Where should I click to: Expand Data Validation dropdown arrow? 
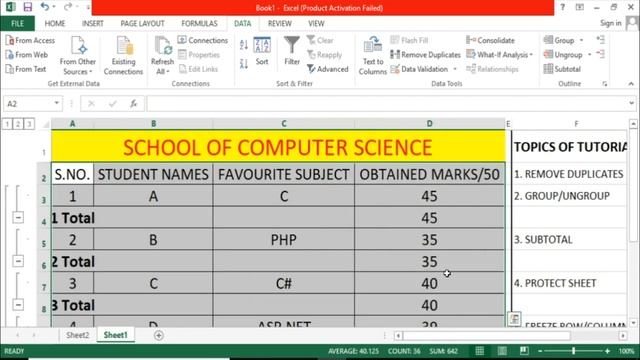(x=455, y=69)
